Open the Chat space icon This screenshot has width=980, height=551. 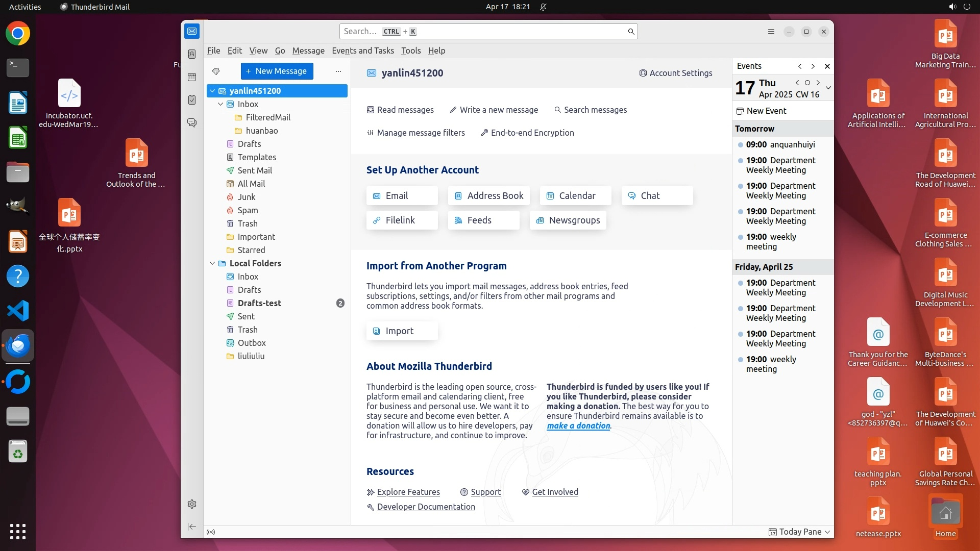192,123
